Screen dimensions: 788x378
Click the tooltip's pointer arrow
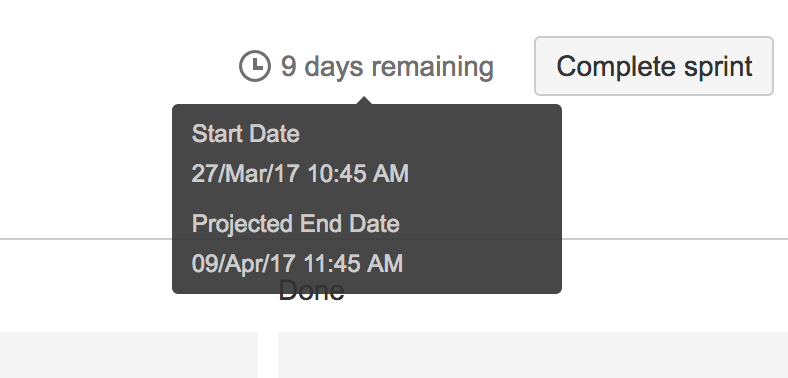(364, 101)
